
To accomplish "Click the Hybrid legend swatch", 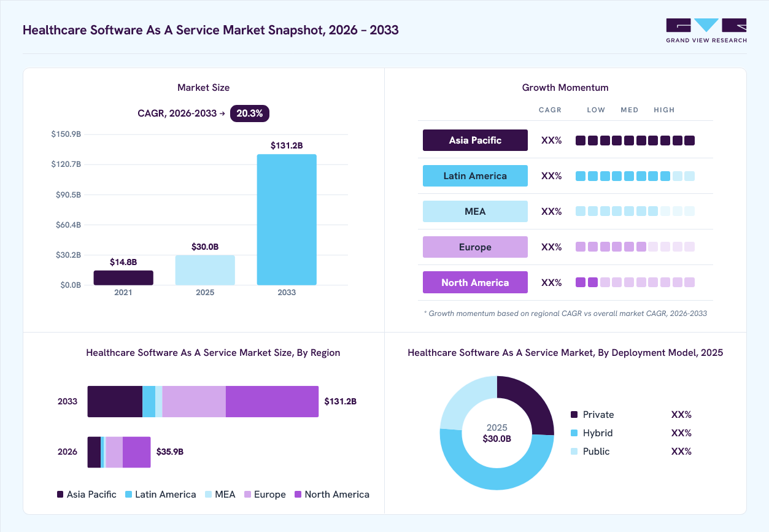I will point(574,433).
